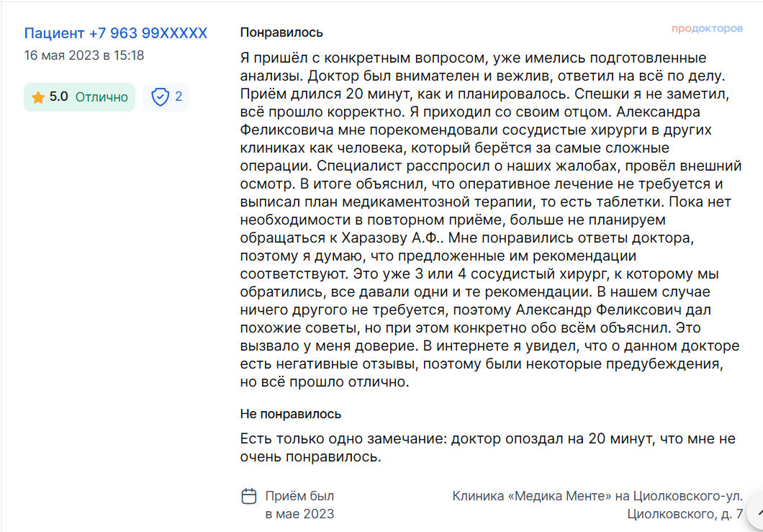Click the text Приём был в мае 2023
Screen dimensions: 763x532
coord(299,505)
